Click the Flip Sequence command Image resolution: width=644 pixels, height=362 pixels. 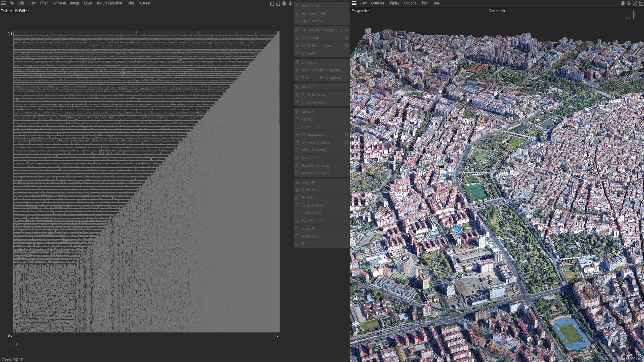pos(322,221)
